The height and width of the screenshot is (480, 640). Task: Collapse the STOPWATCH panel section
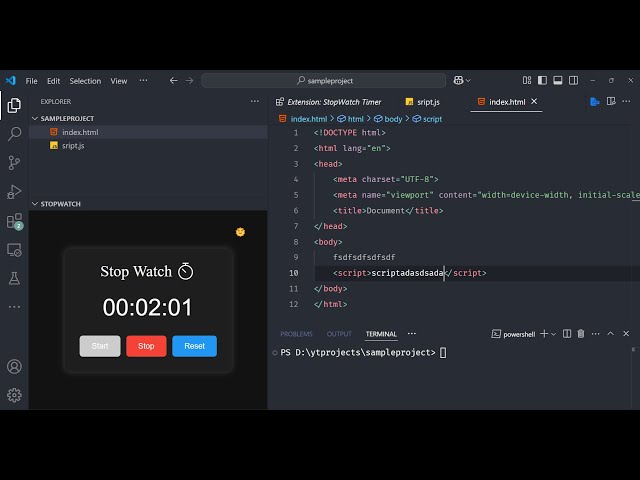coord(35,203)
